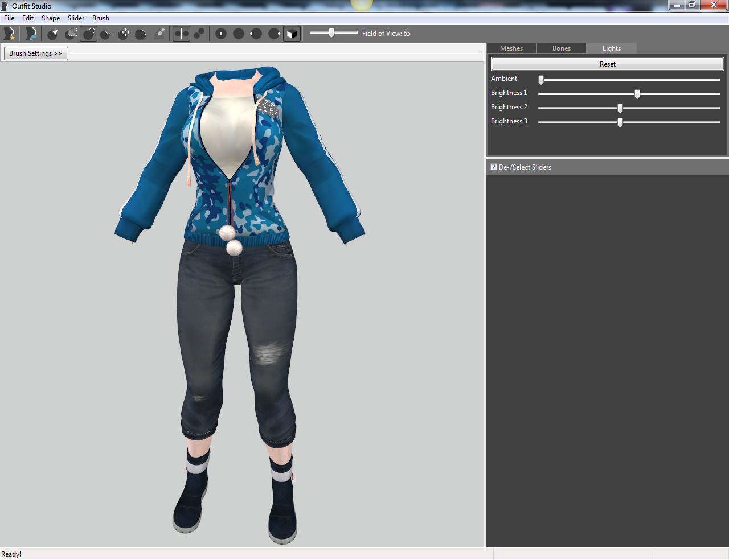
Task: Open the Edit menu
Action: pos(28,18)
